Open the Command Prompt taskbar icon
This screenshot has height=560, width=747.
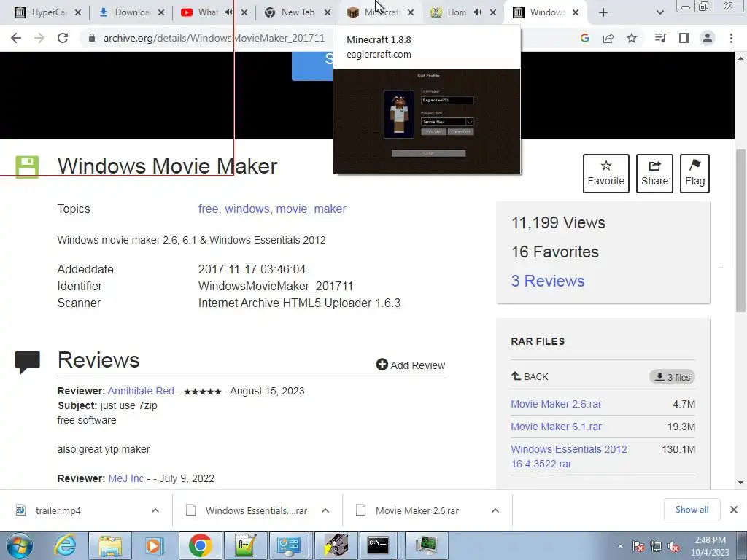coord(379,545)
